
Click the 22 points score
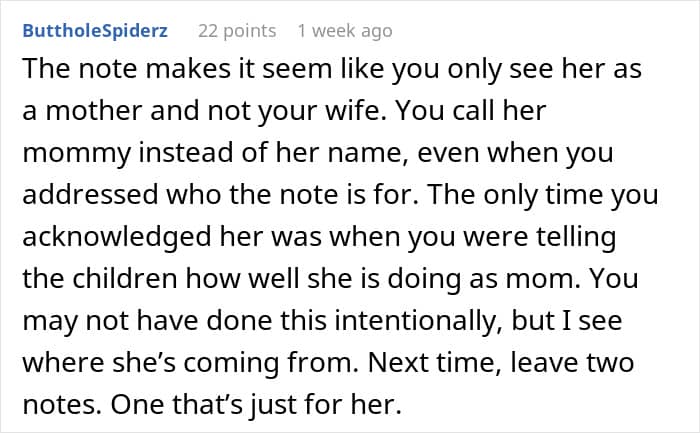(x=237, y=31)
